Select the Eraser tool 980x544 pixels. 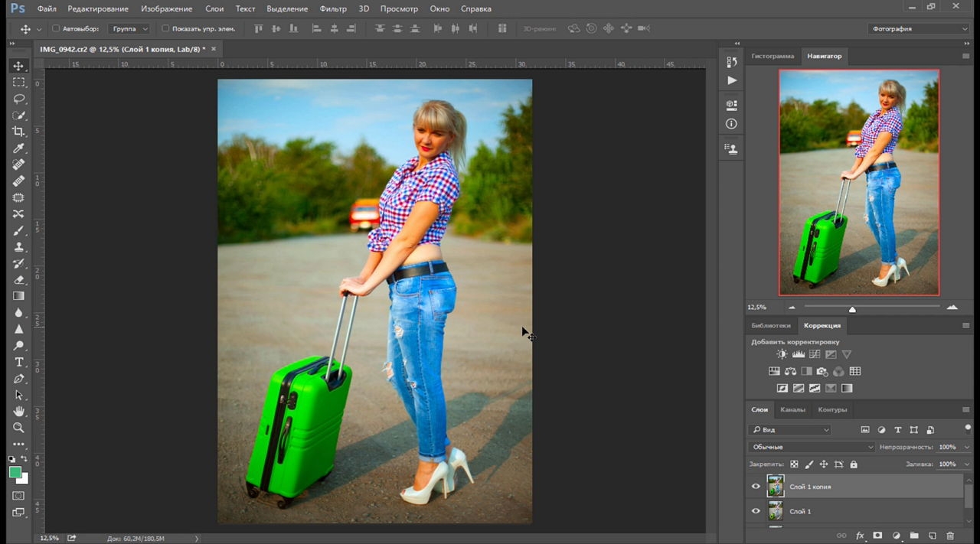coord(19,279)
